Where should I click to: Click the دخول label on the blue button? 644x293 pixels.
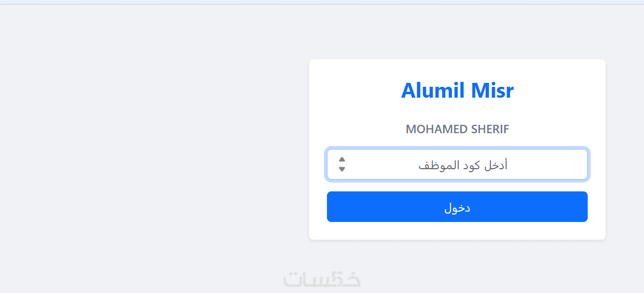457,208
